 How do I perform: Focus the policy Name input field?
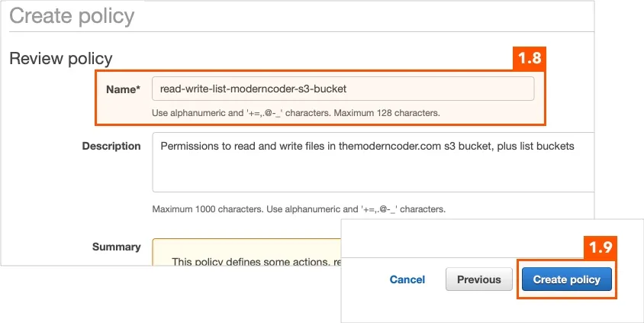pos(343,89)
